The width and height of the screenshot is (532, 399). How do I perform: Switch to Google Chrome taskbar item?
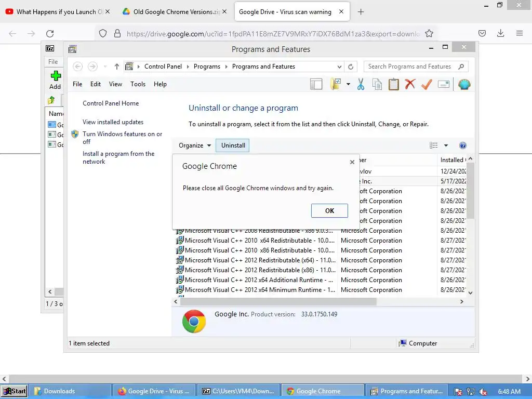point(322,391)
